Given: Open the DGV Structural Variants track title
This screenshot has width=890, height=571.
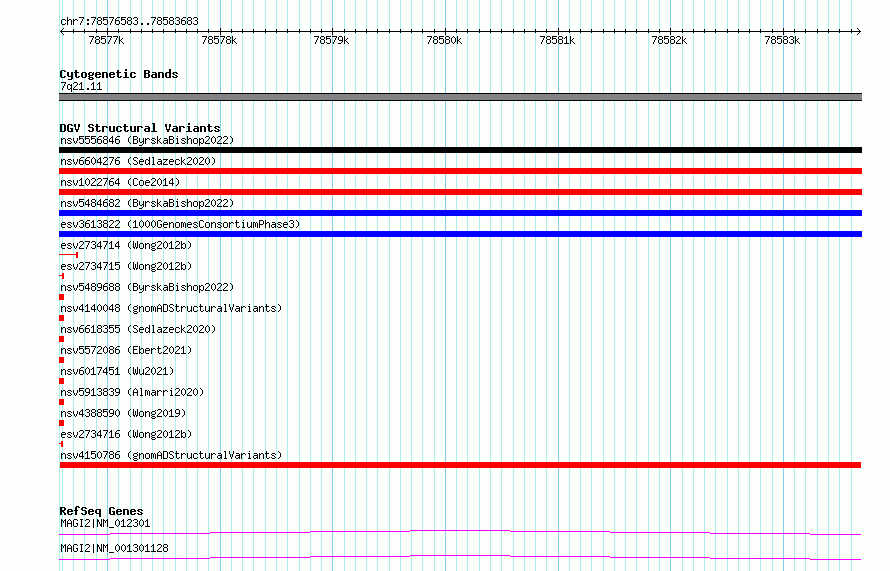Looking at the screenshot, I should [140, 128].
